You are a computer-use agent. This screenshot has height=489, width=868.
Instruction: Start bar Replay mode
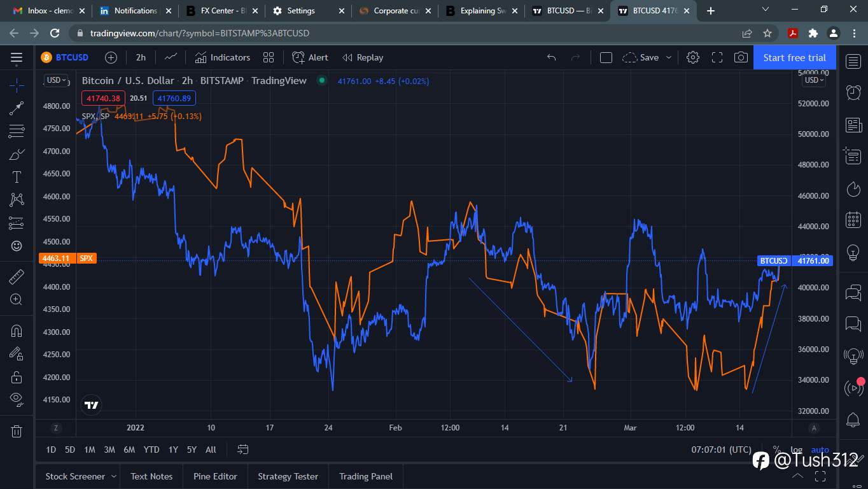[x=363, y=57]
